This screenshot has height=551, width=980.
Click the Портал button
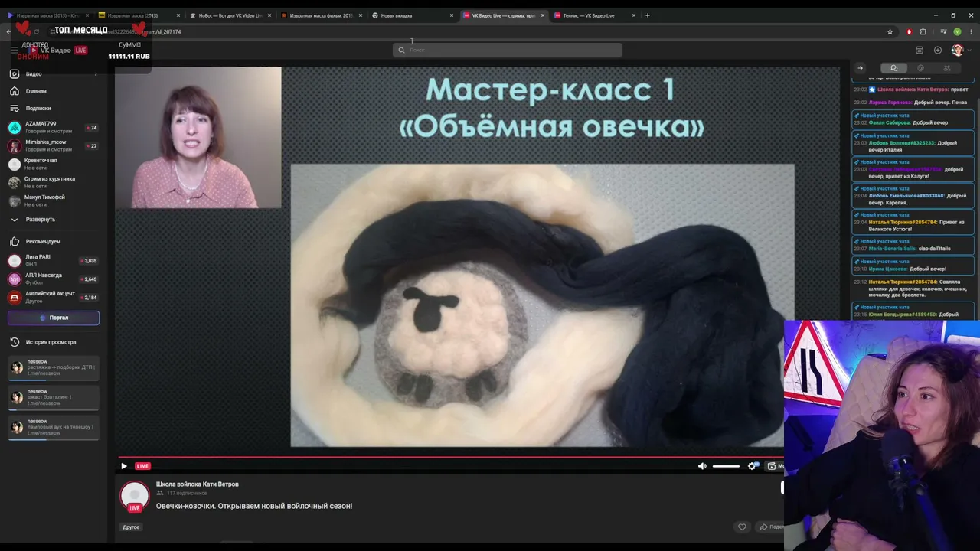pos(54,318)
